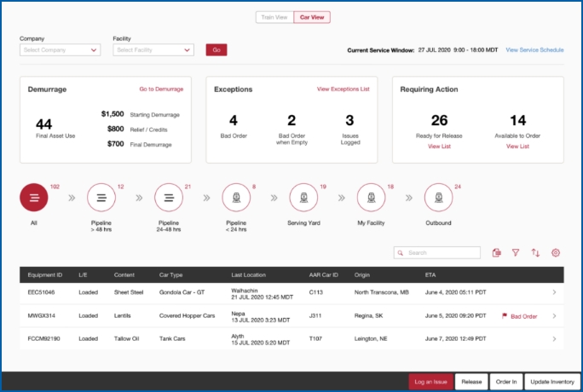The height and width of the screenshot is (392, 583).
Task: Click the Bad Order status label
Action: (524, 316)
